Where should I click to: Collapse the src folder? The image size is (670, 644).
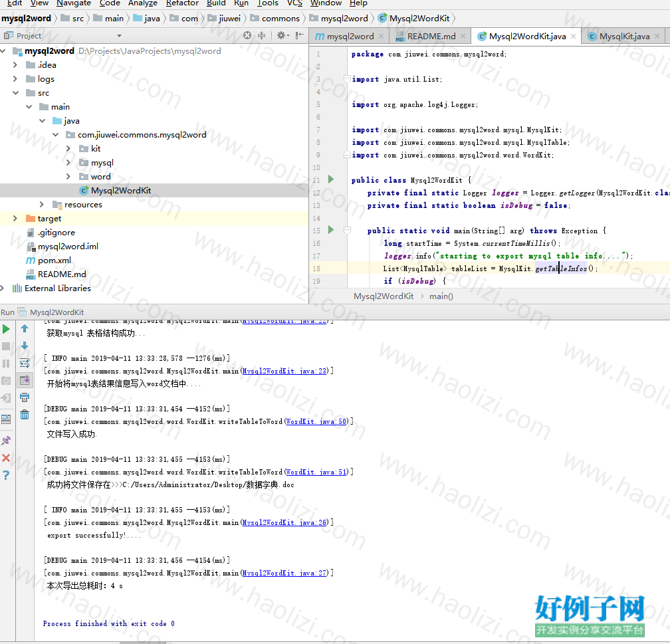(x=15, y=93)
